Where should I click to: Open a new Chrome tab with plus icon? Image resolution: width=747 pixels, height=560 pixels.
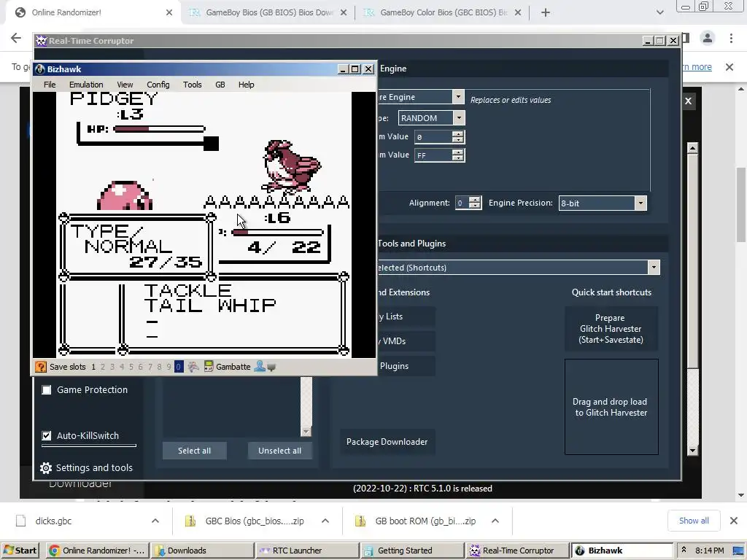(546, 13)
